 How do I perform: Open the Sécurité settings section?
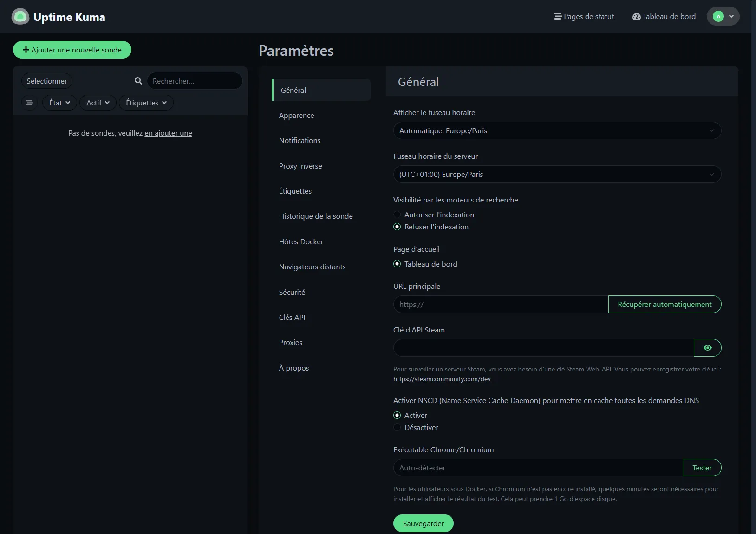(292, 292)
